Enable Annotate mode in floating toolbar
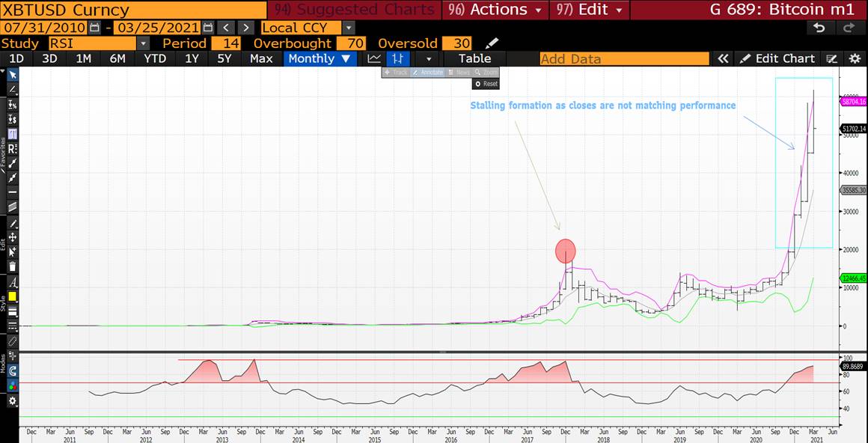 (x=428, y=73)
